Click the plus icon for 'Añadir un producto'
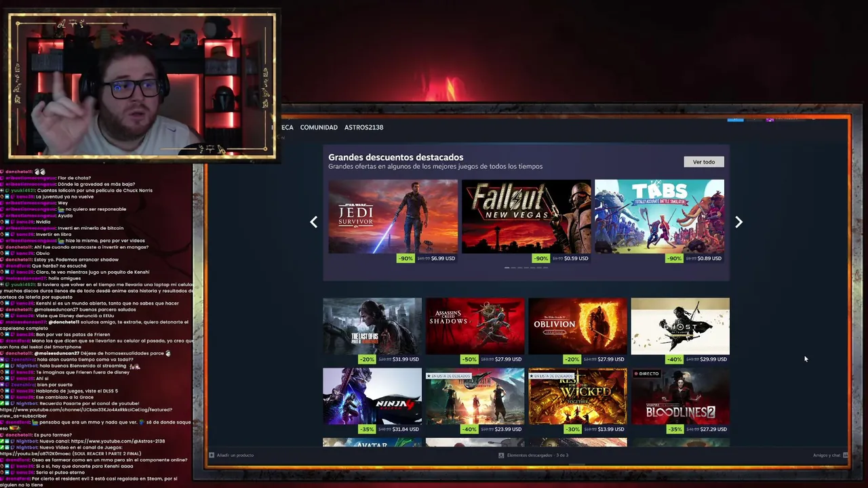 coord(212,455)
